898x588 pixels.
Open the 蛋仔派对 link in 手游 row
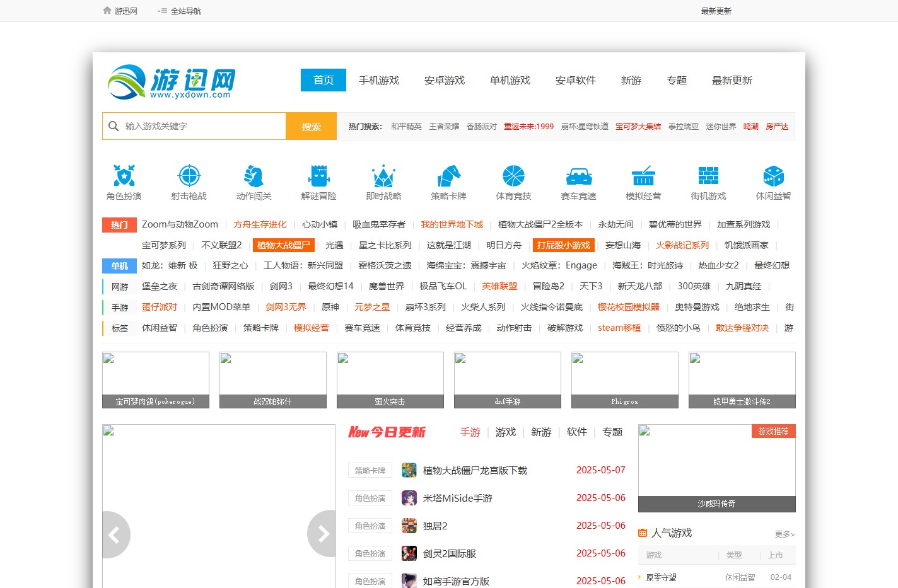point(160,307)
